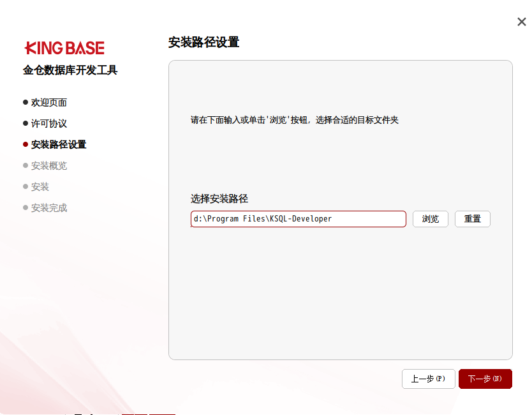Proceed with the 下一步(N) button
532x415 pixels.
(x=485, y=379)
